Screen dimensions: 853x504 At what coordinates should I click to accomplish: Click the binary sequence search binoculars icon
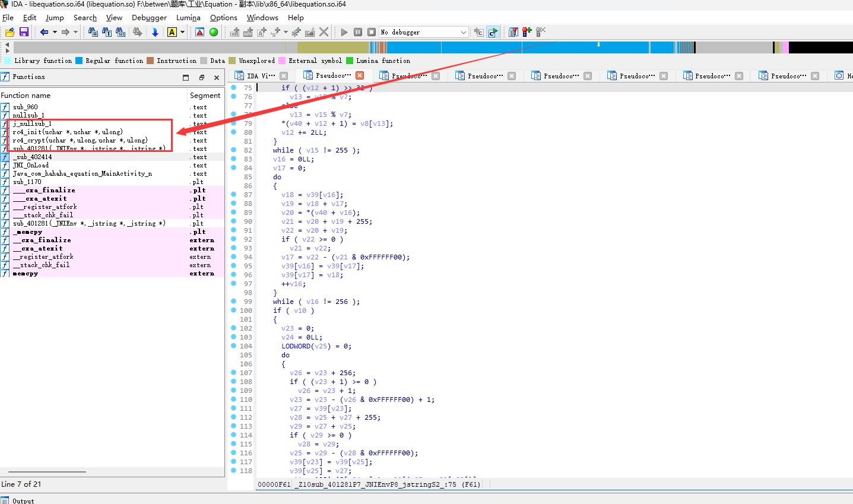[x=121, y=32]
